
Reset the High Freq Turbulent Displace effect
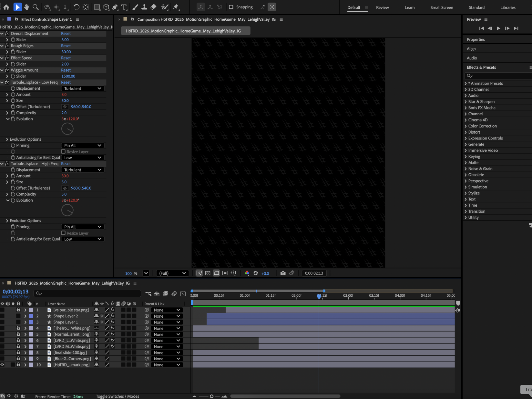pyautogui.click(x=66, y=164)
